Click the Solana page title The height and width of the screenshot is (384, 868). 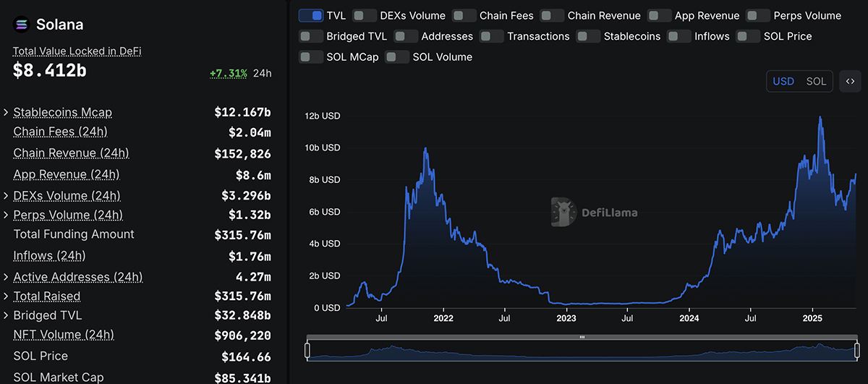point(59,24)
